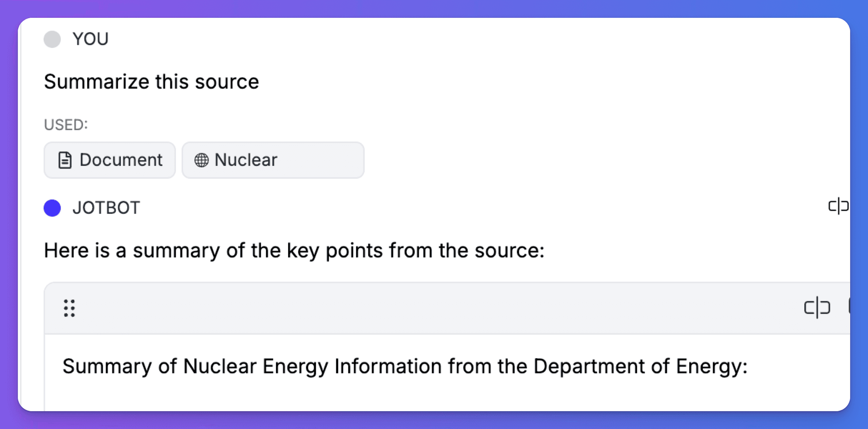Open the Document source chip
This screenshot has height=429, width=868.
coord(109,160)
